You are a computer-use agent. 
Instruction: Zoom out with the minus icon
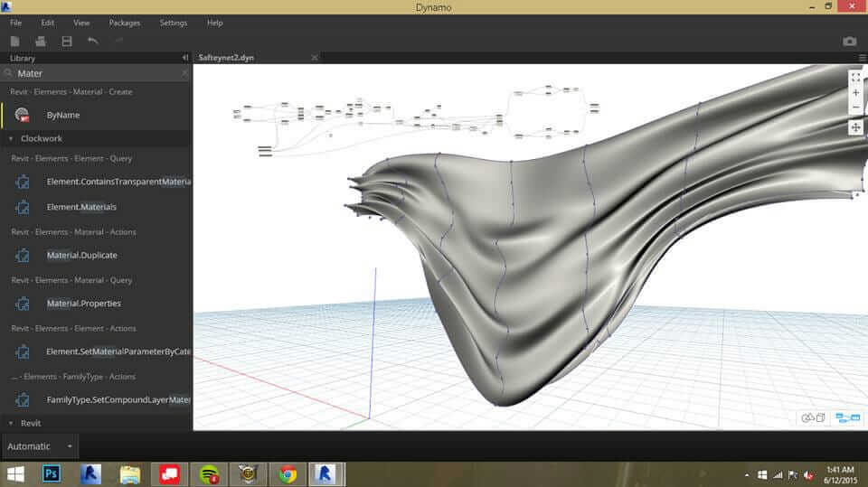[855, 108]
